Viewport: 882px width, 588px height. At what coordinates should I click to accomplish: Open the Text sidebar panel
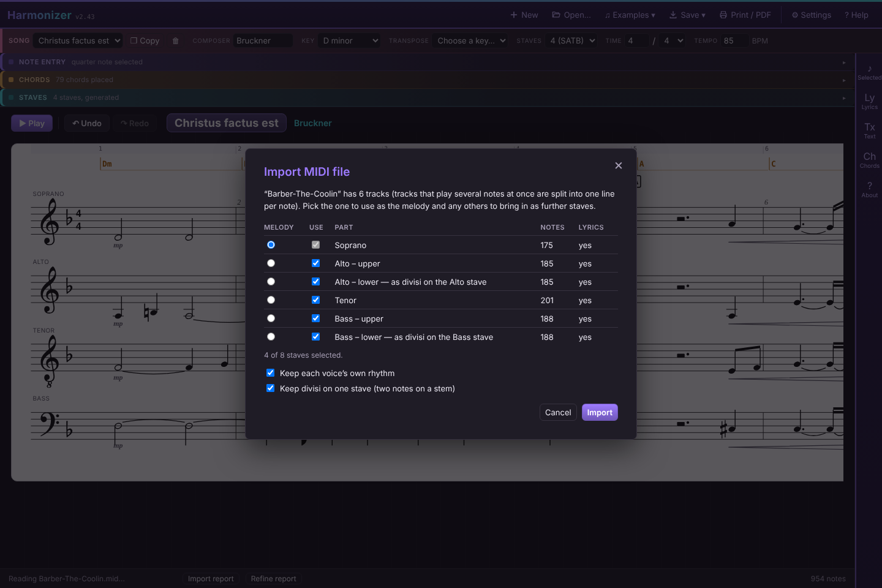pos(869,130)
